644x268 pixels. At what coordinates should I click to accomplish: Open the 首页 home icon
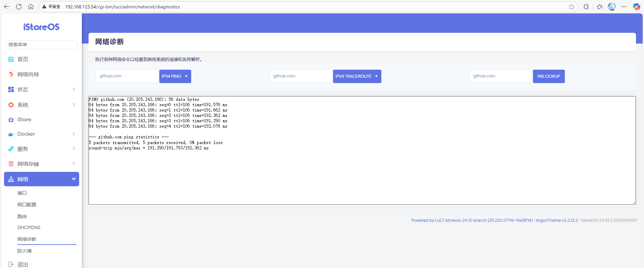pos(11,59)
